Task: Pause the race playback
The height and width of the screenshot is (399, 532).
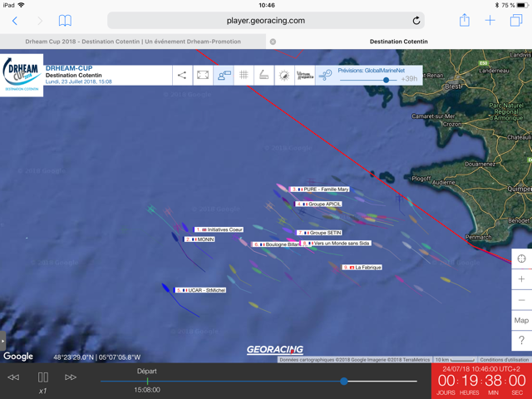Action: click(x=42, y=377)
